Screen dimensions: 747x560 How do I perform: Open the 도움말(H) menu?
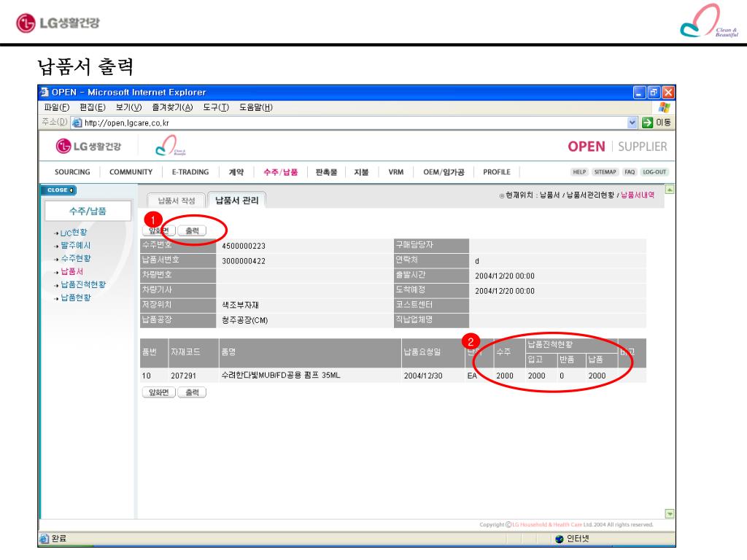click(x=256, y=108)
